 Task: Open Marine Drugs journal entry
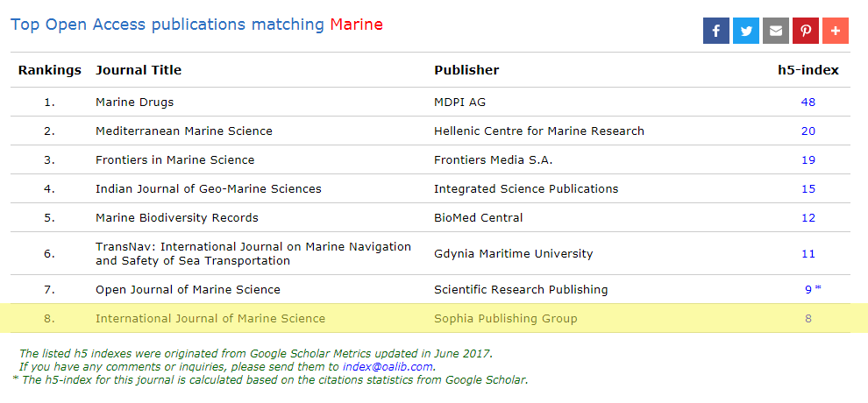pos(134,103)
